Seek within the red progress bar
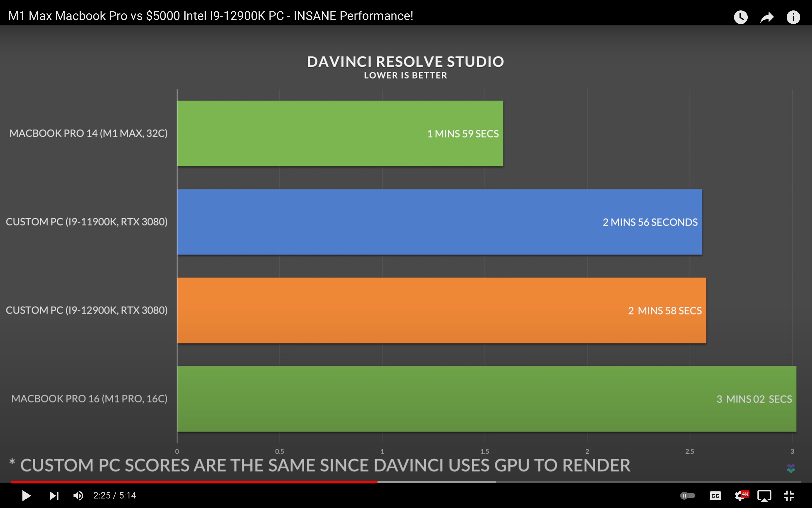The image size is (812, 508). 194,482
